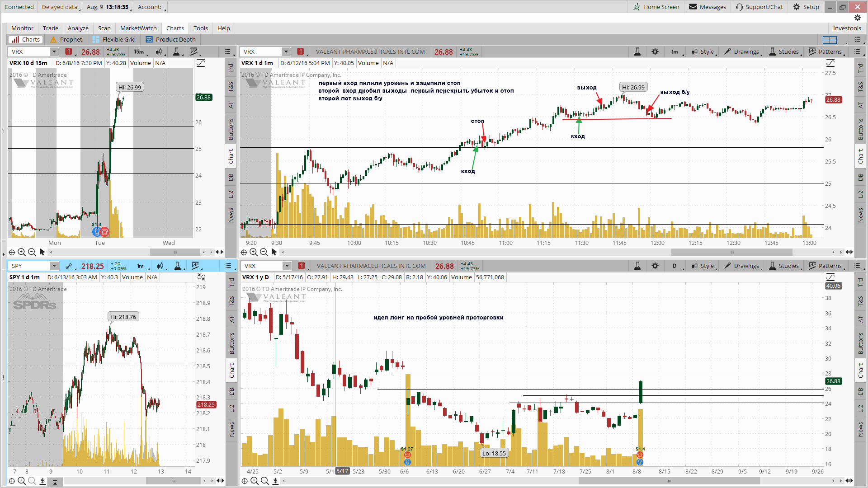Viewport: 868px width, 488px height.
Task: Go to the MarketWatch tab
Action: pos(138,28)
